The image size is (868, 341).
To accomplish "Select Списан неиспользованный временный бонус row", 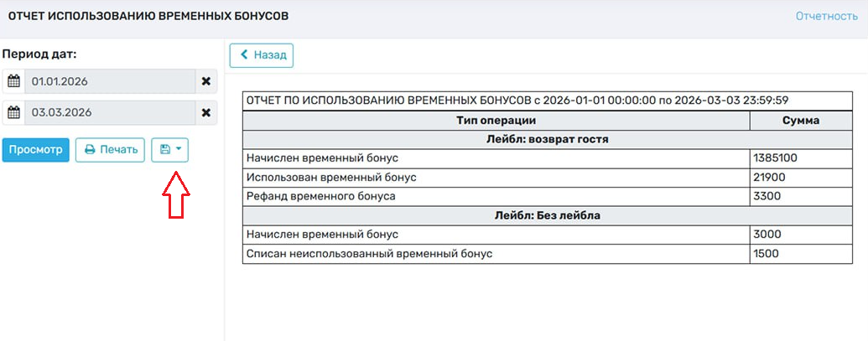I will click(x=496, y=254).
